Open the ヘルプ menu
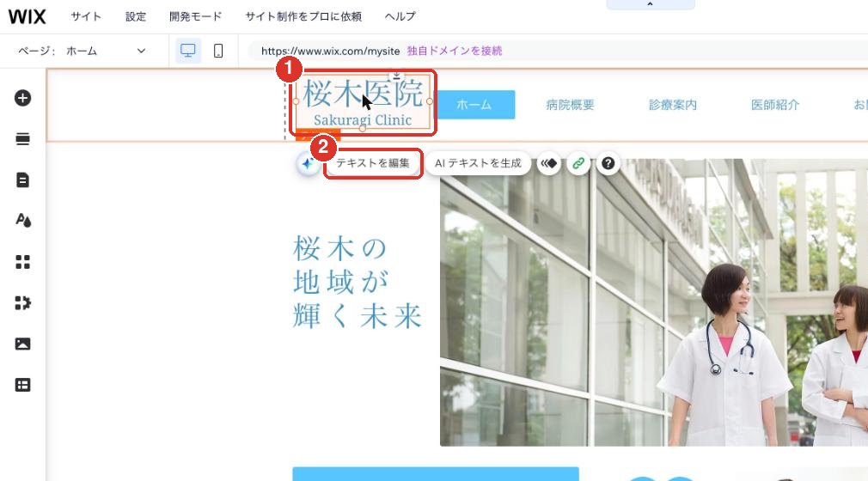The height and width of the screenshot is (481, 868). tap(400, 16)
